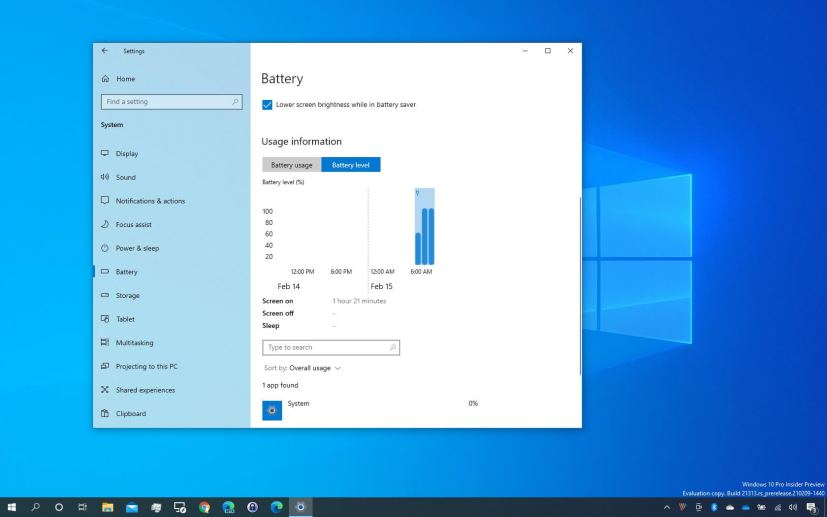
Task: Click the 'Feb 15' date label on chart
Action: [381, 286]
